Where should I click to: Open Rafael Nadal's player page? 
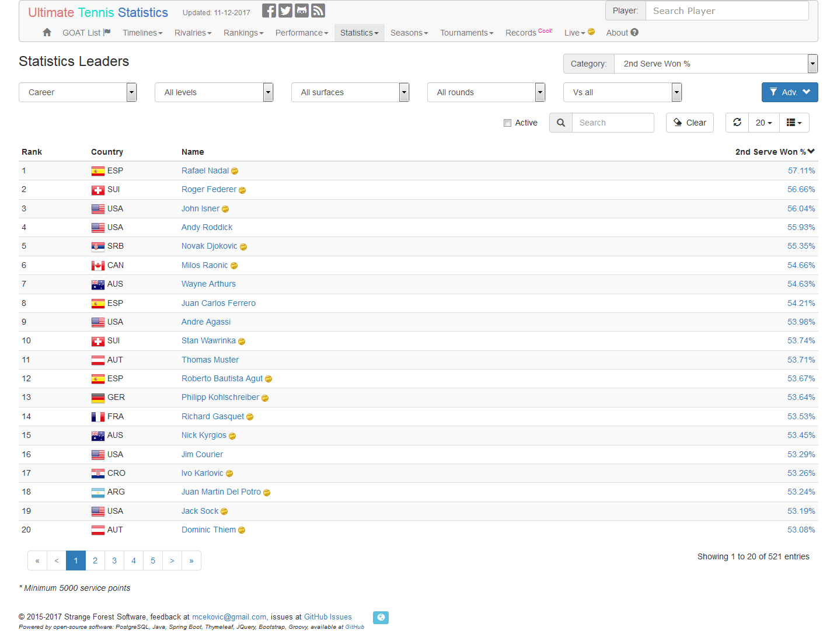pos(205,170)
